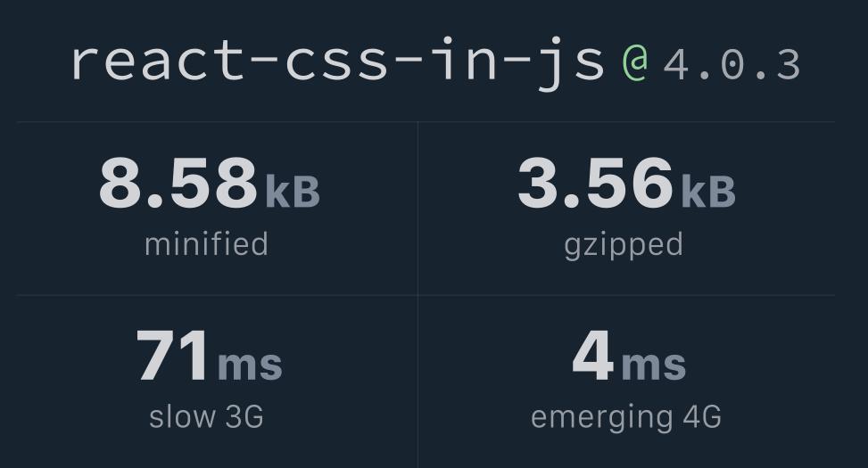The width and height of the screenshot is (868, 468).
Task: Click the 71 download time value
Action: coord(173,357)
